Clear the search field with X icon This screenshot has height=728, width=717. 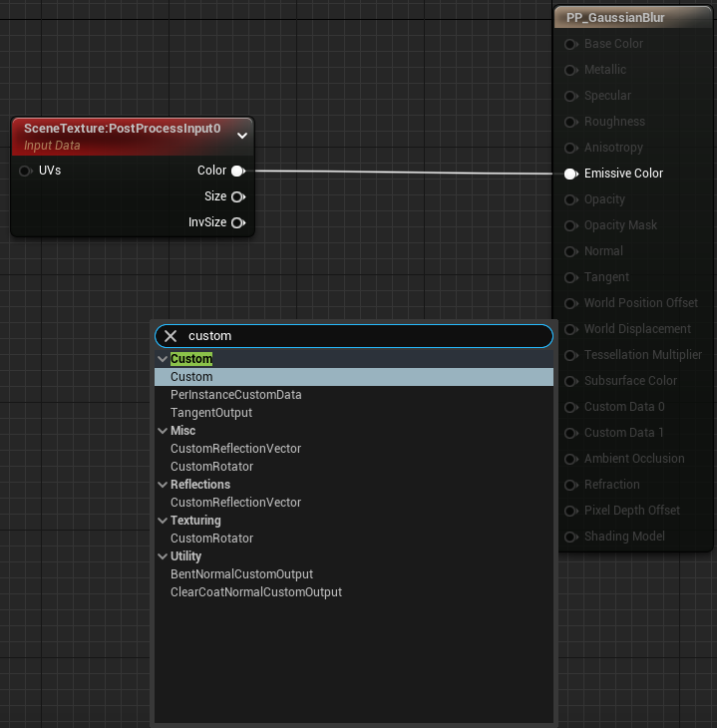pyautogui.click(x=171, y=336)
